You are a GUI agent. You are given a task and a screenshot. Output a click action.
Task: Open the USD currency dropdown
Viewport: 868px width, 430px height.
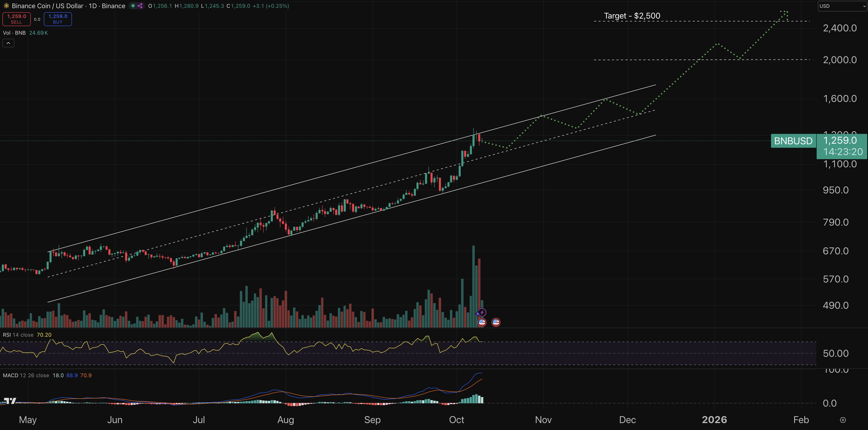[x=842, y=6]
